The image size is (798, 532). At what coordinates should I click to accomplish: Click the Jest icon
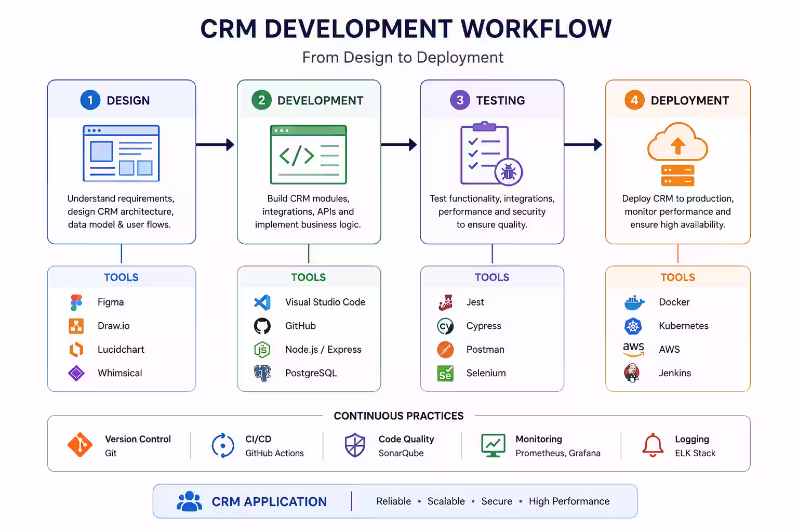coord(446,302)
